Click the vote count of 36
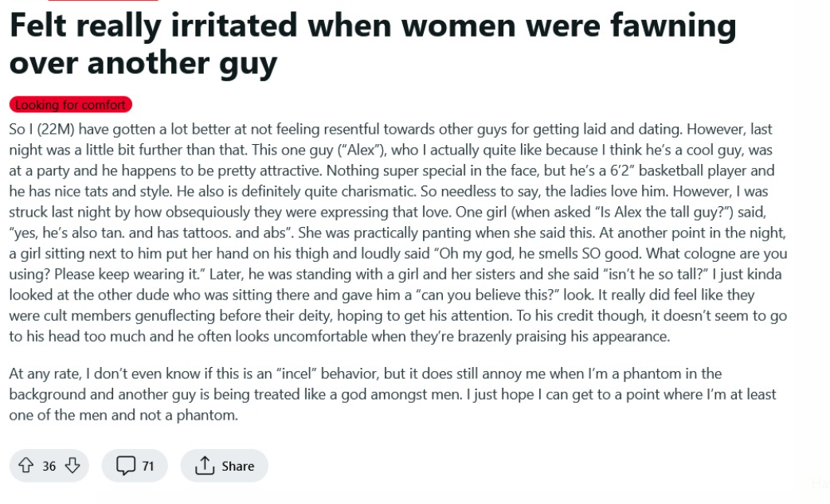 coord(49,467)
